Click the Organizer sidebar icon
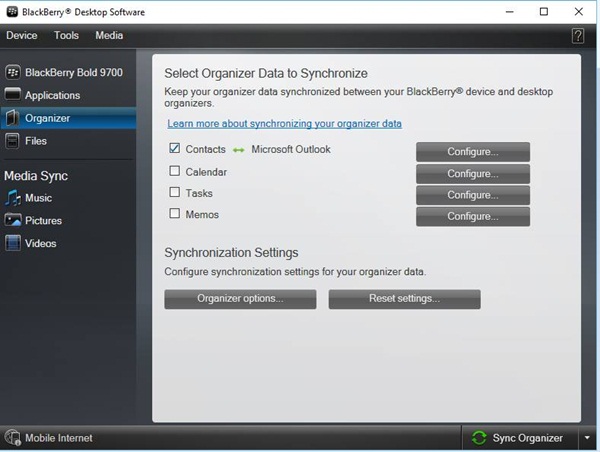This screenshot has height=452, width=600. pos(13,118)
